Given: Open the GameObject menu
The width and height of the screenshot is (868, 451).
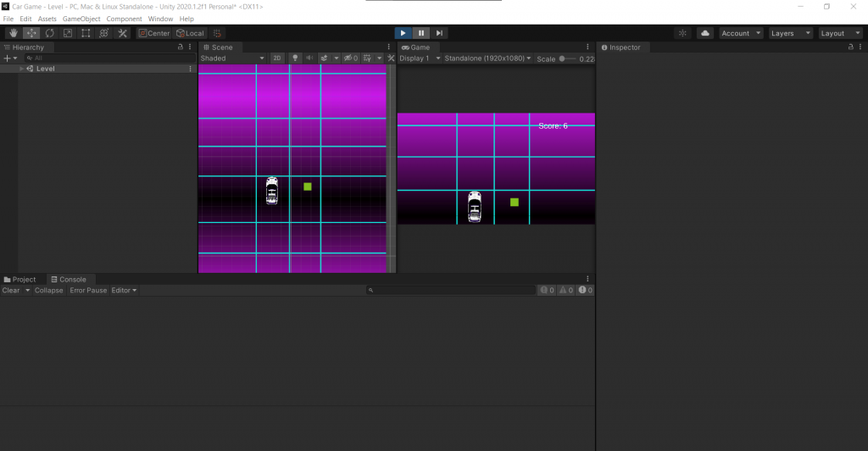Looking at the screenshot, I should point(81,19).
